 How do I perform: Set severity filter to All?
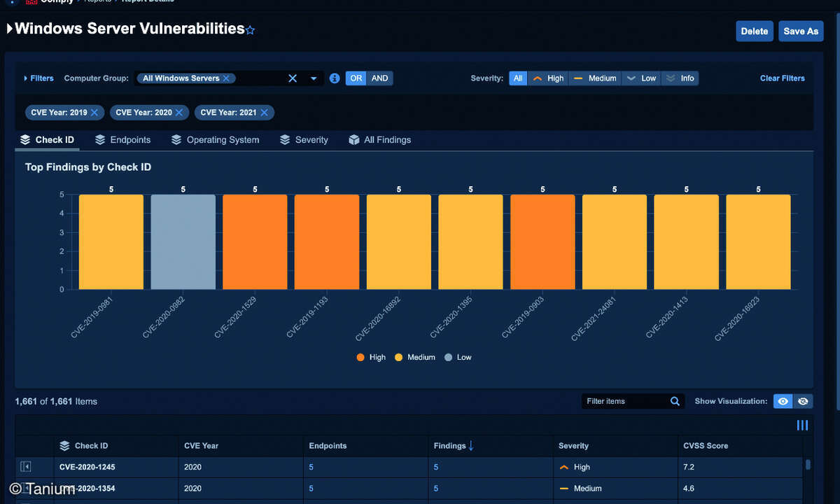(x=518, y=78)
